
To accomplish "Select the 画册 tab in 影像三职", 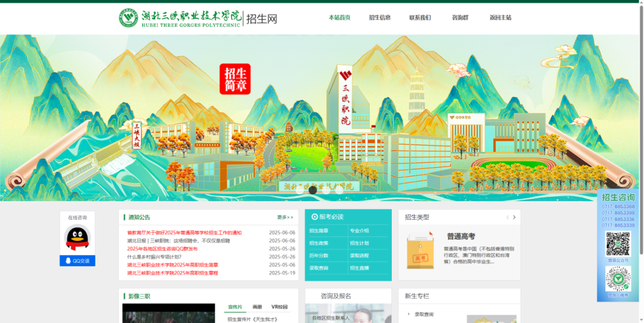I will [257, 307].
